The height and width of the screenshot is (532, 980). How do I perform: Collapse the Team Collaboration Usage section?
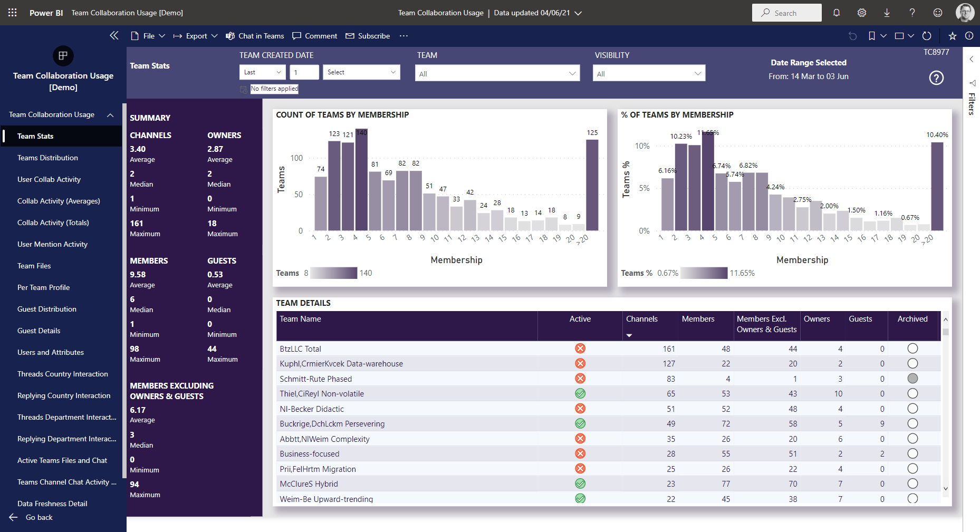click(110, 115)
